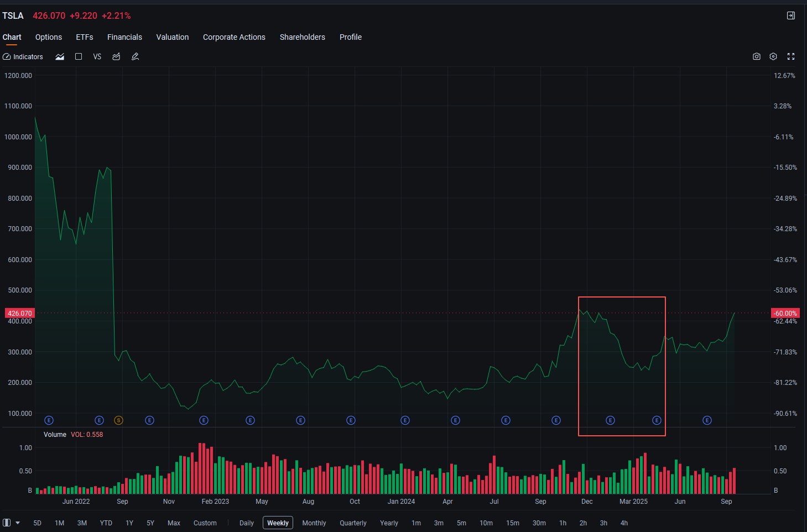Click the orange S split marker
807x532 pixels.
point(118,420)
